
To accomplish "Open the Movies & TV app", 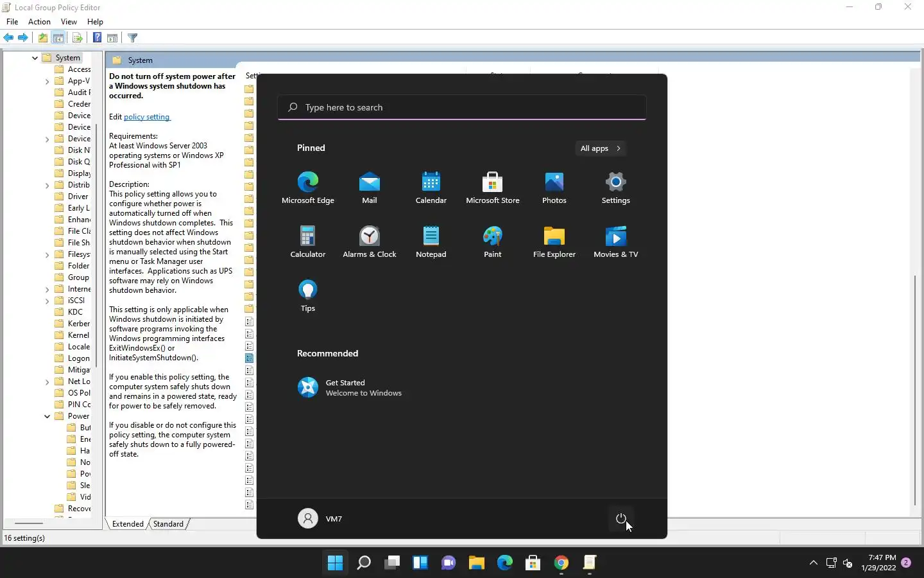I will tap(616, 241).
